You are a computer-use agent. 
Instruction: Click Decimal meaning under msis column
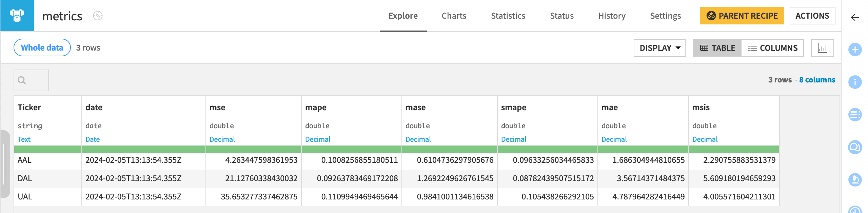click(x=705, y=139)
